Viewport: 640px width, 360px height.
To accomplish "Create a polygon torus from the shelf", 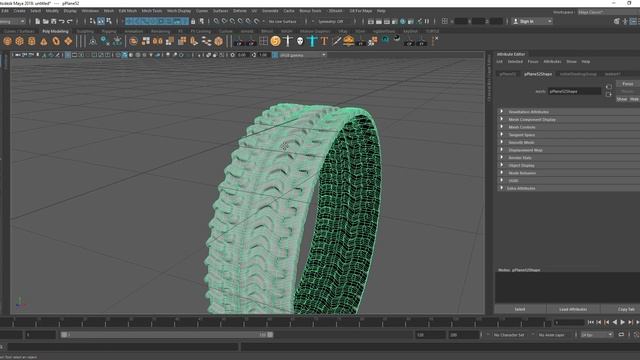I will click(56, 41).
